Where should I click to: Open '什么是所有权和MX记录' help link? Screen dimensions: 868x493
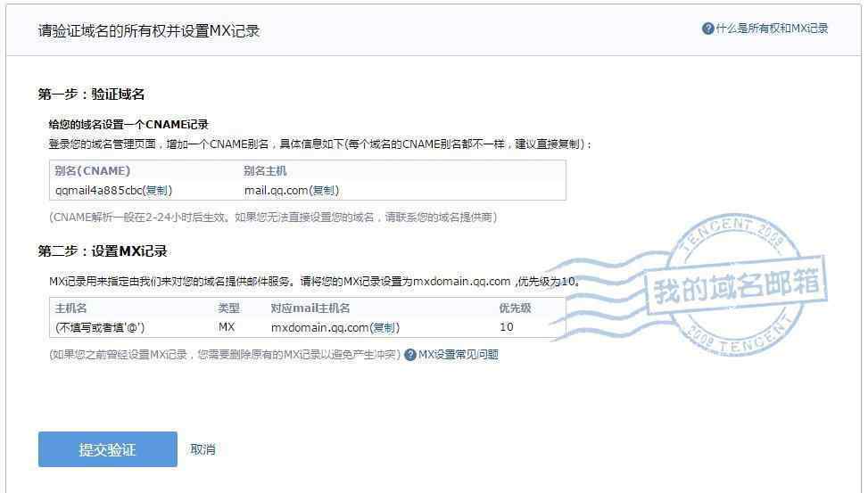pyautogui.click(x=772, y=29)
